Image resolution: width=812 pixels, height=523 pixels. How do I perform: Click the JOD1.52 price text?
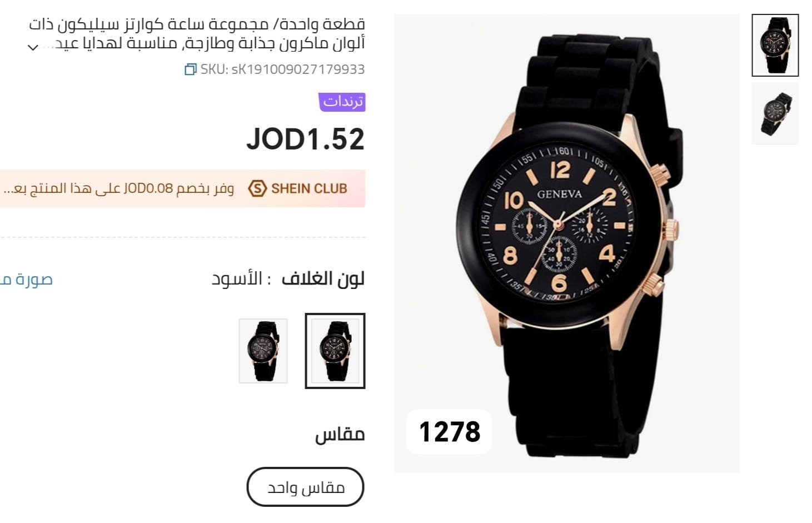pos(306,139)
